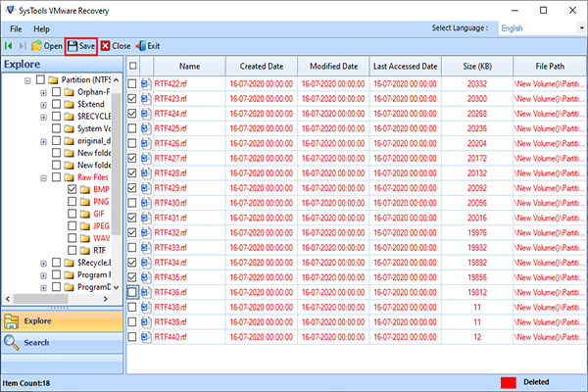Click the red Close toolbar icon
This screenshot has width=588, height=392.
point(106,46)
